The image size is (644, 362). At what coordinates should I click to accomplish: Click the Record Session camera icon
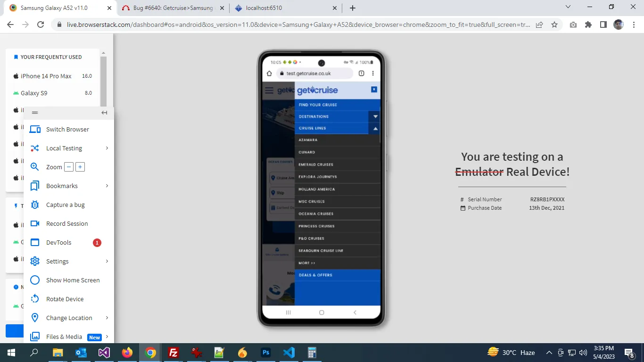point(35,223)
